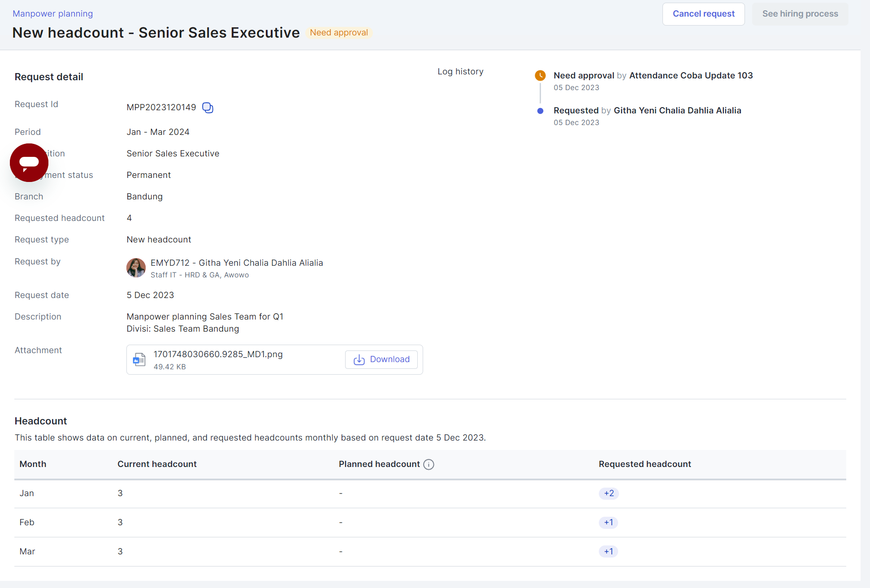Click the blue dot Requested log marker
Screen dimensions: 870x588
tap(540, 111)
